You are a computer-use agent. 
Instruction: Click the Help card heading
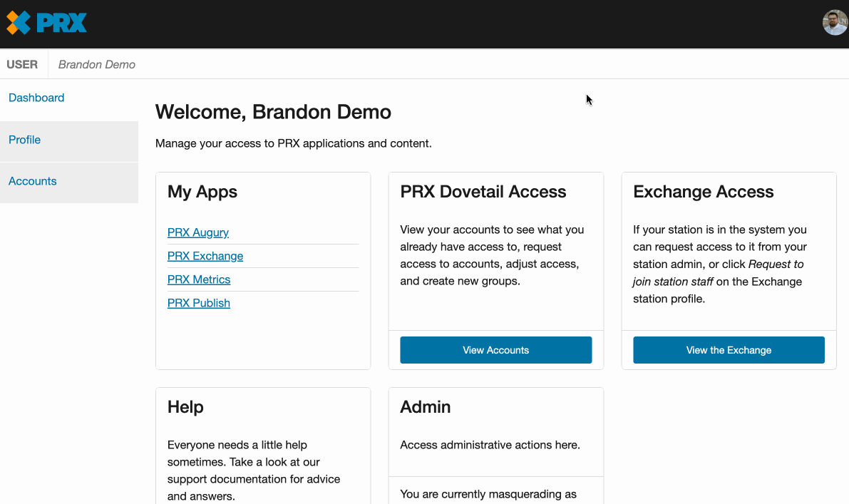[x=186, y=407]
